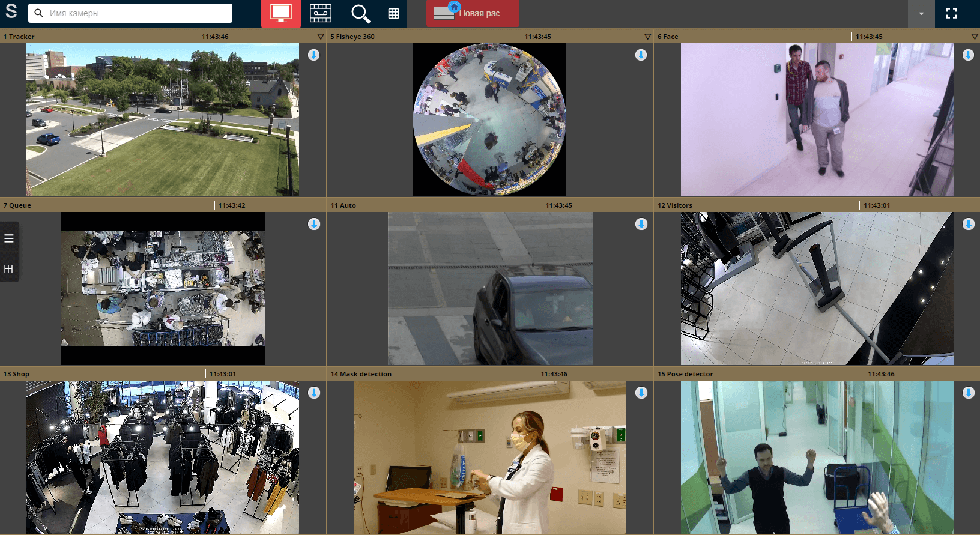Viewport: 980px width, 535px height.
Task: Open the grid layout selector icon
Action: tap(393, 14)
